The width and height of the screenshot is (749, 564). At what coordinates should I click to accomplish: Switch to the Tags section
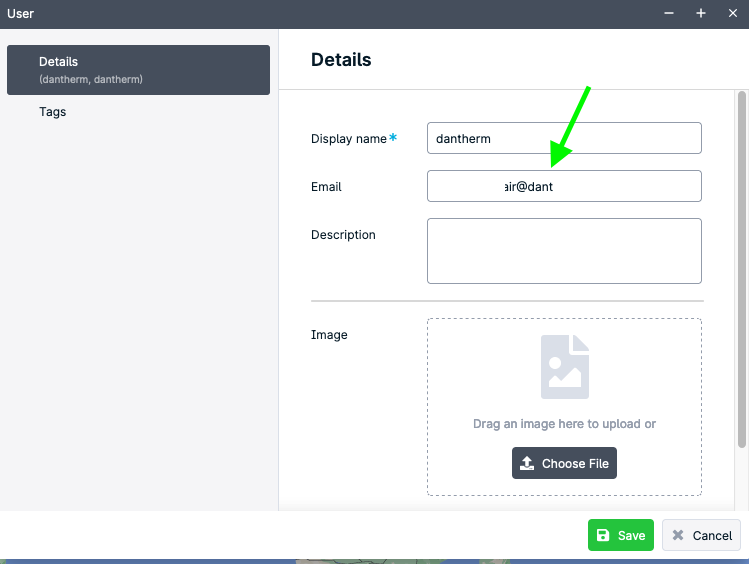(x=53, y=112)
